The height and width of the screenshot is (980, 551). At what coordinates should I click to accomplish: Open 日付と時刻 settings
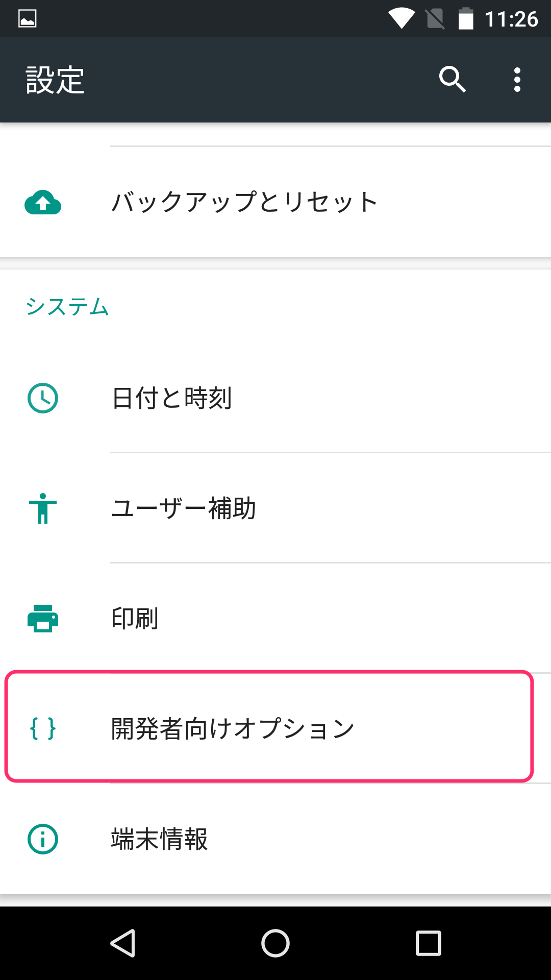tap(172, 398)
